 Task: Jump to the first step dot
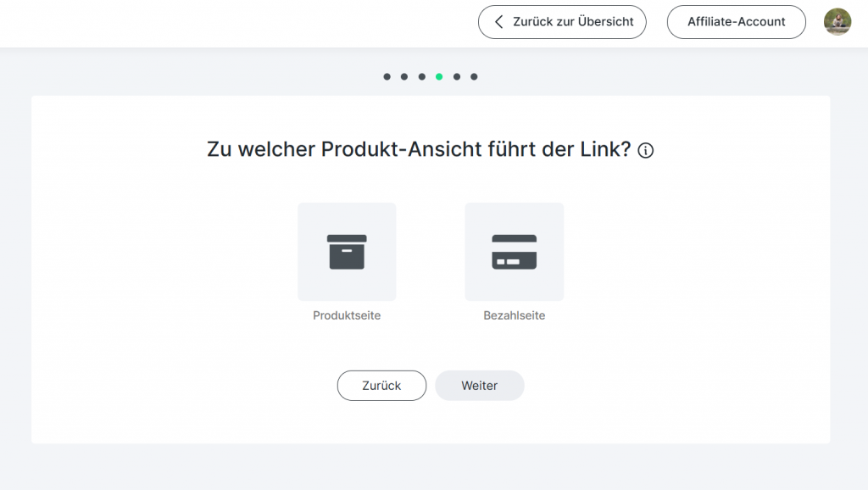pos(387,77)
